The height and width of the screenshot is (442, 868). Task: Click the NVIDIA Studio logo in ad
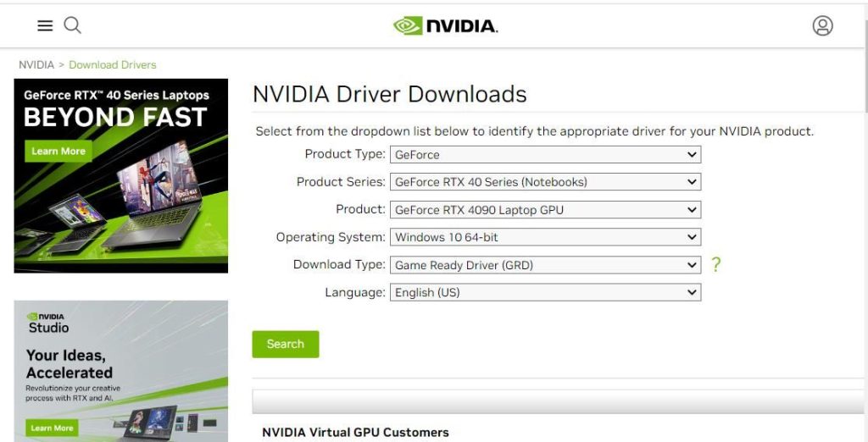tap(48, 323)
